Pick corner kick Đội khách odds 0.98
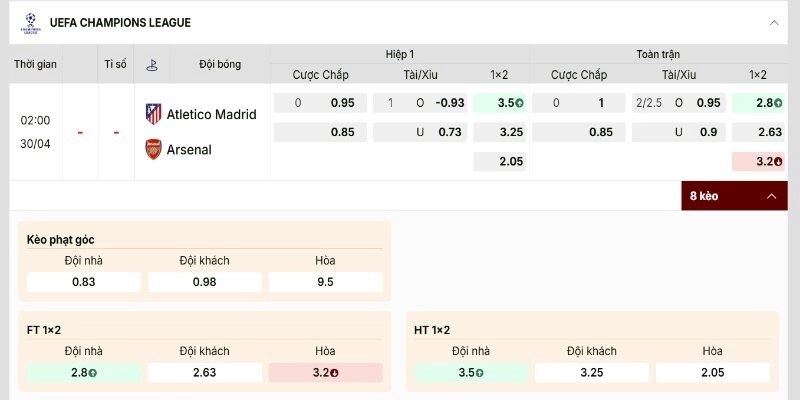The image size is (800, 400). click(204, 282)
